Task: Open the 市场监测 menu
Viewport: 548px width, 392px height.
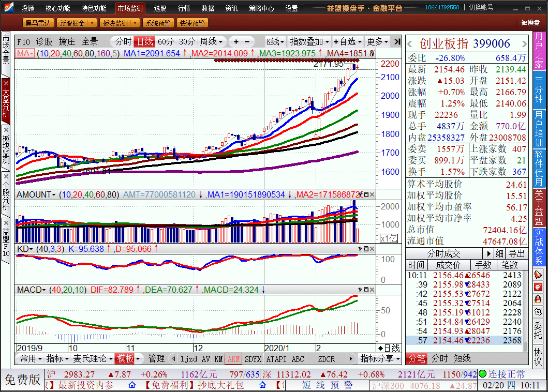Action: tap(130, 8)
